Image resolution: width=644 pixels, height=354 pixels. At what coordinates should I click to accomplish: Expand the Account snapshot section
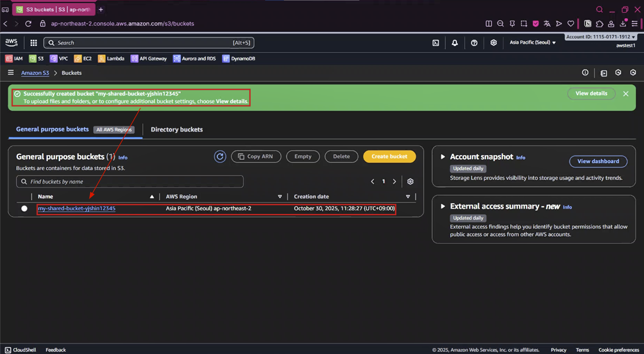(443, 157)
